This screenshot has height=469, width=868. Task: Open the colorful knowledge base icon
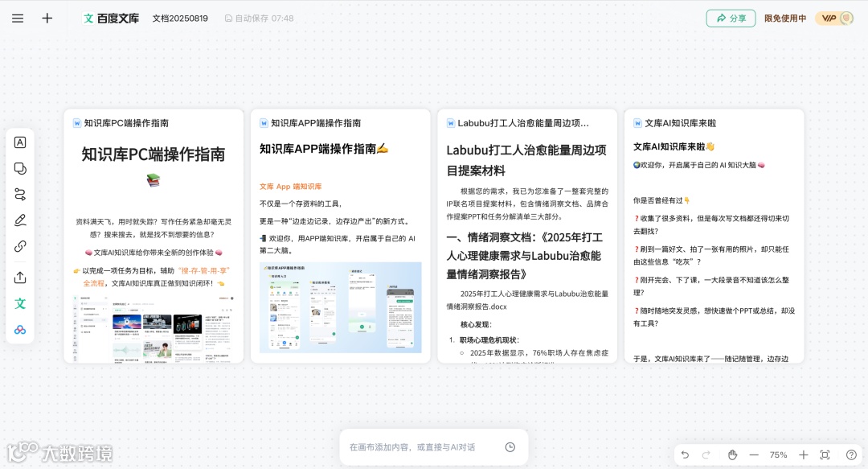20,330
